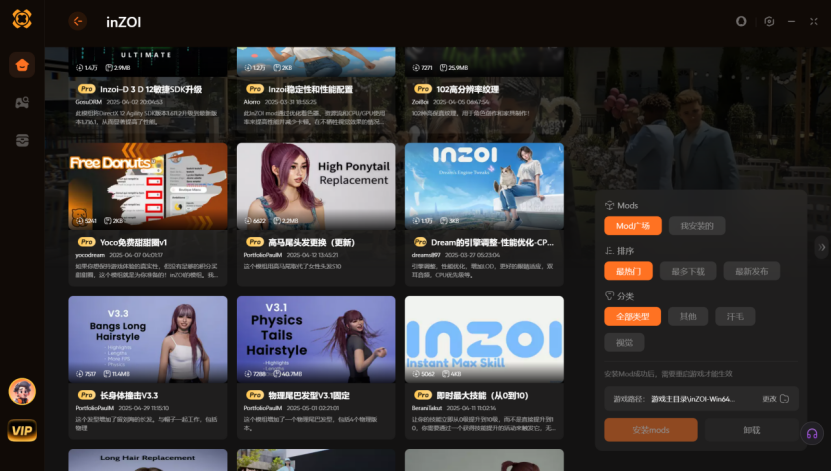
Task: Click title Inzoi-D 3 D 12敏捷SDK升级
Action: tap(151, 89)
